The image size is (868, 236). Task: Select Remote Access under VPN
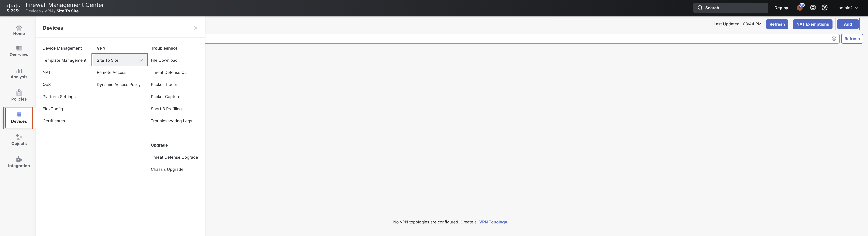click(x=111, y=72)
